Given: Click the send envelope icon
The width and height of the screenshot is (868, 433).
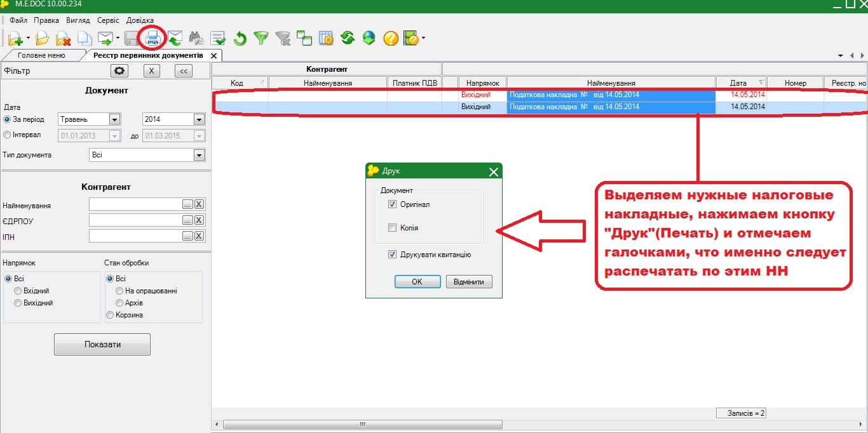Looking at the screenshot, I should (x=105, y=39).
